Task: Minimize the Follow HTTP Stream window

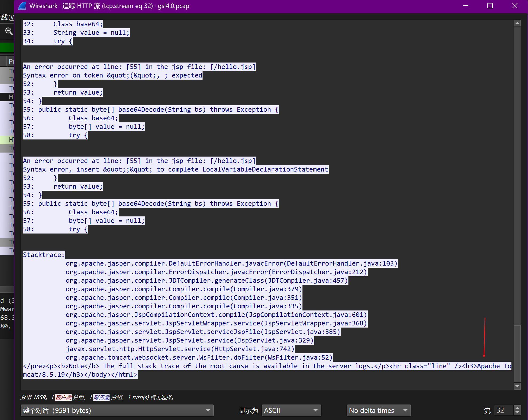Action: coord(466,6)
